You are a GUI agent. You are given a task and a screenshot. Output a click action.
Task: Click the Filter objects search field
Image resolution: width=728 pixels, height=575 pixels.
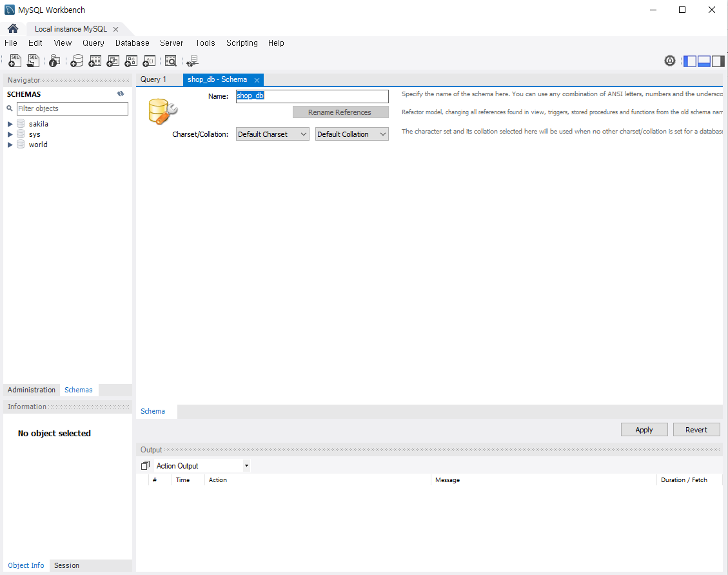(x=72, y=108)
